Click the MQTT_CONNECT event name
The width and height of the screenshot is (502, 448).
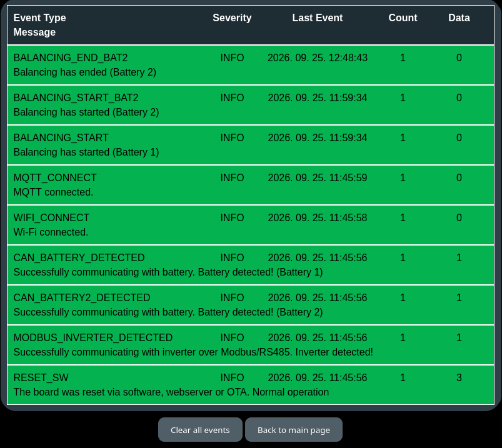(55, 177)
